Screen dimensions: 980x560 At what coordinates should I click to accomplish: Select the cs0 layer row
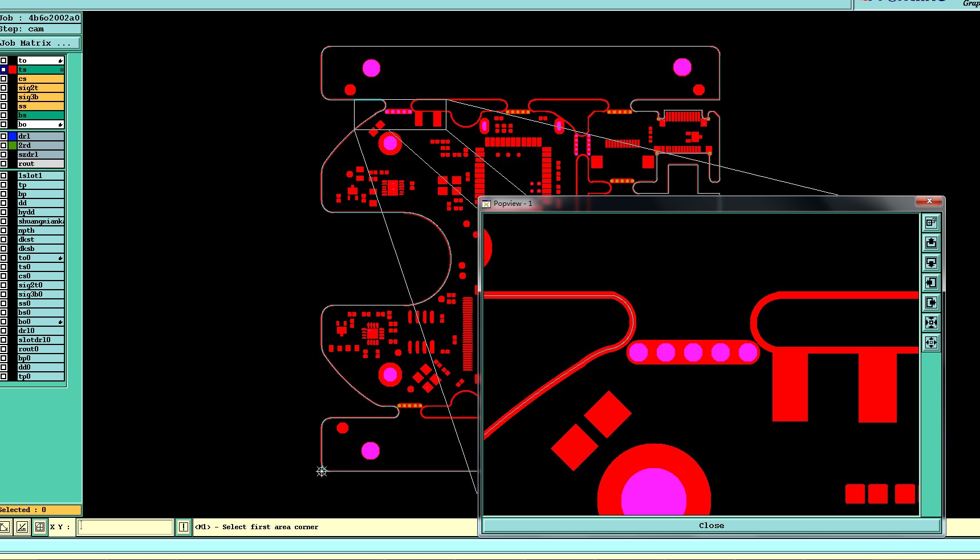[40, 276]
